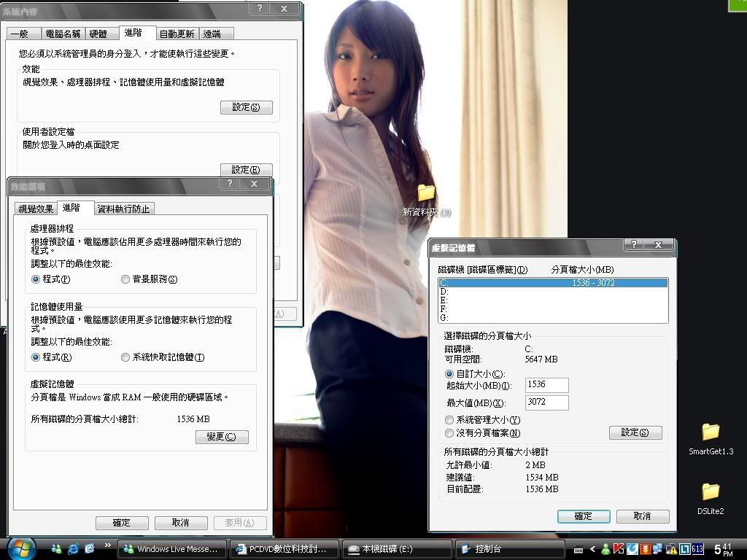
Task: Launch Internet Explorer from Quick Launch
Action: point(73,548)
